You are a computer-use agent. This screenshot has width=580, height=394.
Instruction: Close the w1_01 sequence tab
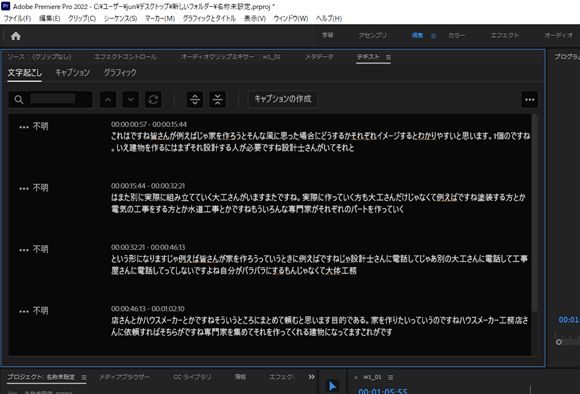coord(356,378)
